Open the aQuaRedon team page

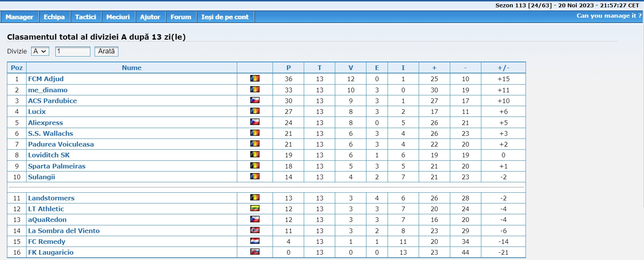47,220
